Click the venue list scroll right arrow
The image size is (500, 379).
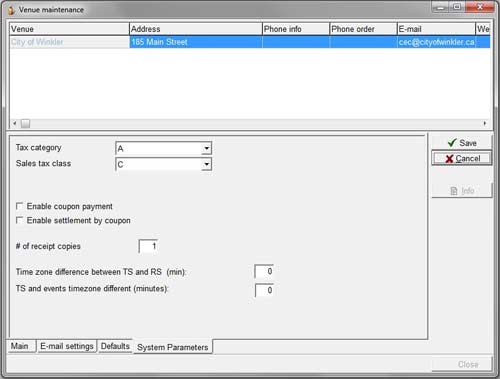click(485, 123)
